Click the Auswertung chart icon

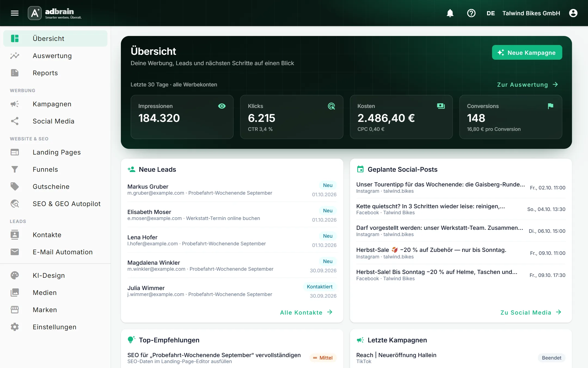point(15,56)
